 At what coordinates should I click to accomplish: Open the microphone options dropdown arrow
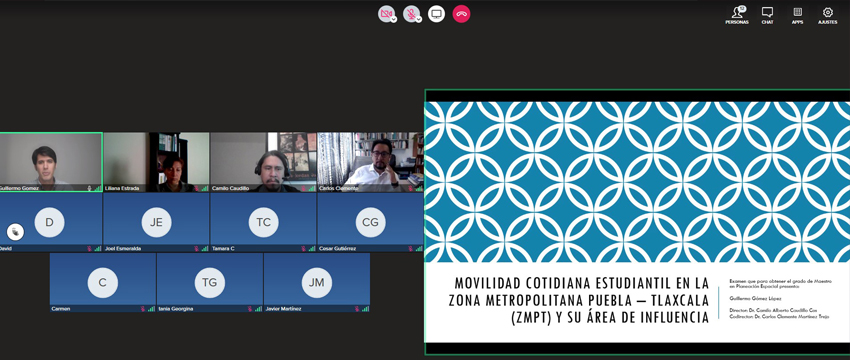418,18
